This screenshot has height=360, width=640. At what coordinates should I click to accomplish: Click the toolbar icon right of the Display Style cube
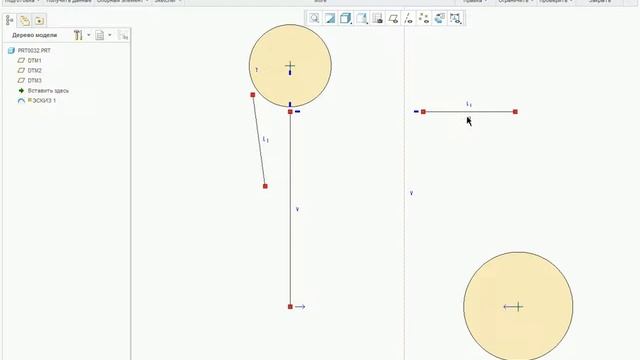point(362,18)
